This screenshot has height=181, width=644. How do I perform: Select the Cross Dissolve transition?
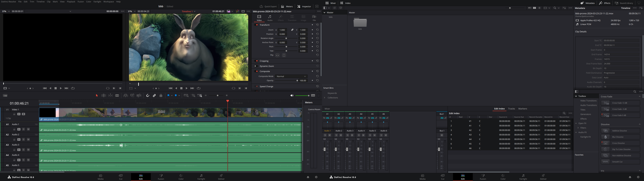click(620, 143)
